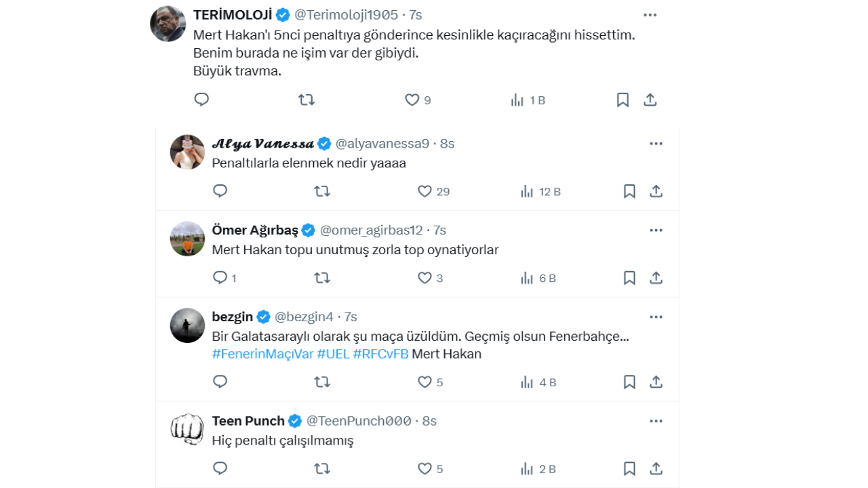Unlike TERİMOLOJİ's tweet showing 9 likes
The height and width of the screenshot is (488, 868).
coord(414,99)
